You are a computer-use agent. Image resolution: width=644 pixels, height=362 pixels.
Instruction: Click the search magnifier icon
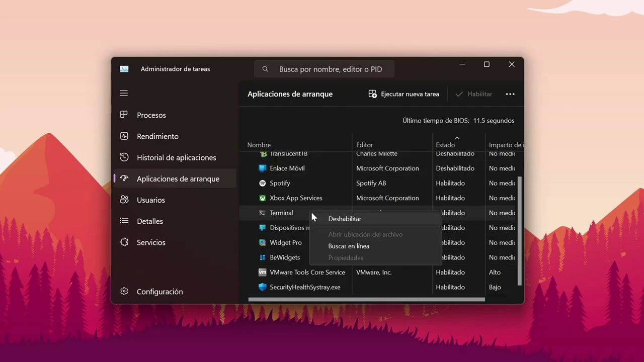pyautogui.click(x=265, y=69)
